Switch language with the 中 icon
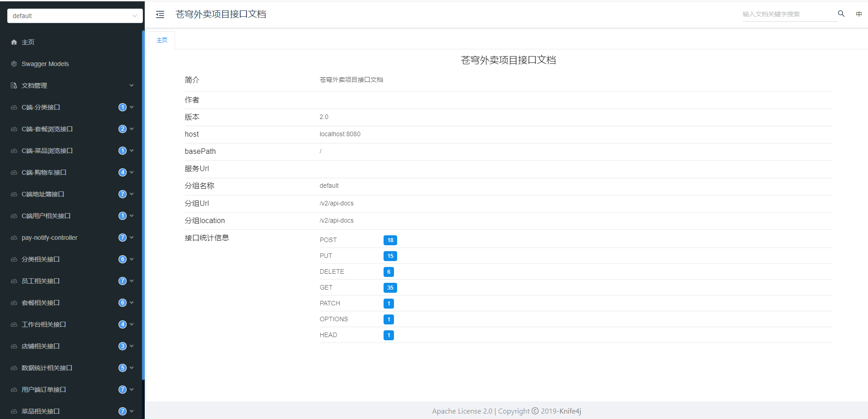 tap(859, 14)
